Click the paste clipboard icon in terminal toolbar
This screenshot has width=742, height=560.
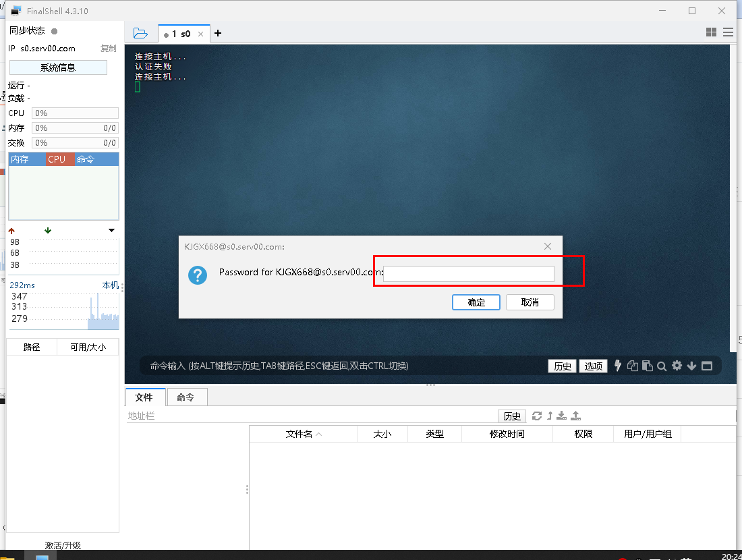point(648,366)
